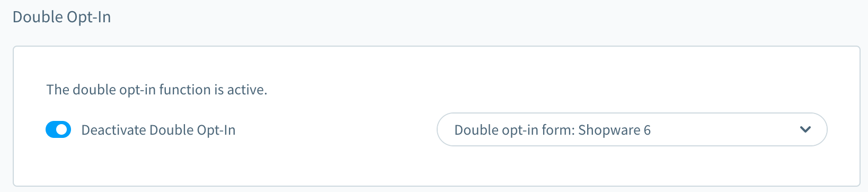Click the 'Shopware 6' text inside the dropdown

tap(614, 130)
